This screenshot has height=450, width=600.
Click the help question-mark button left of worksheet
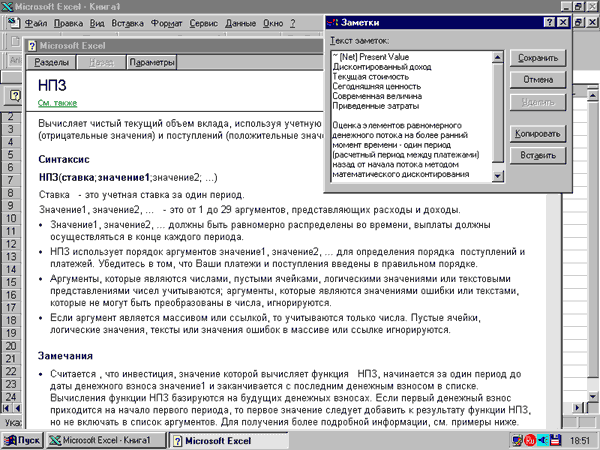pos(14,96)
